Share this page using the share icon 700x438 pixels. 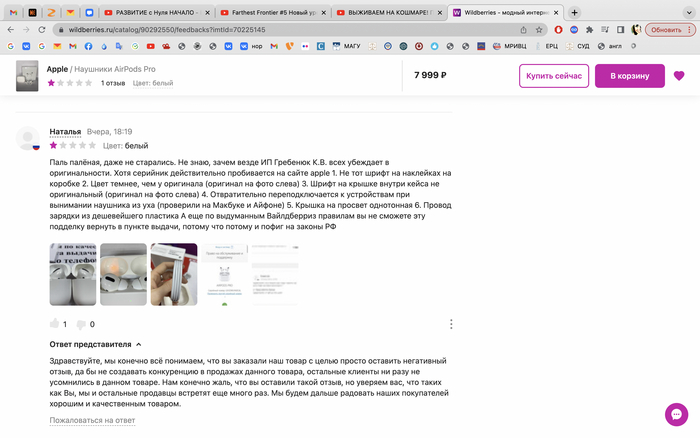pos(523,30)
